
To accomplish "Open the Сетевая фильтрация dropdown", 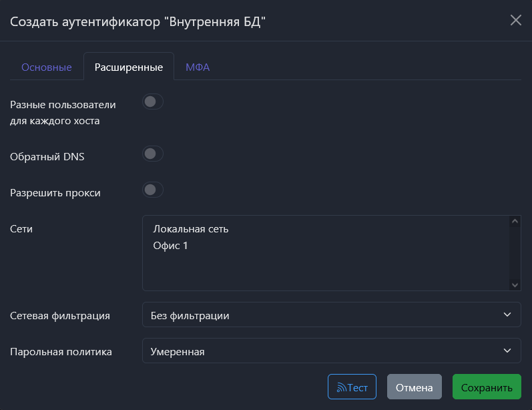I will 331,315.
